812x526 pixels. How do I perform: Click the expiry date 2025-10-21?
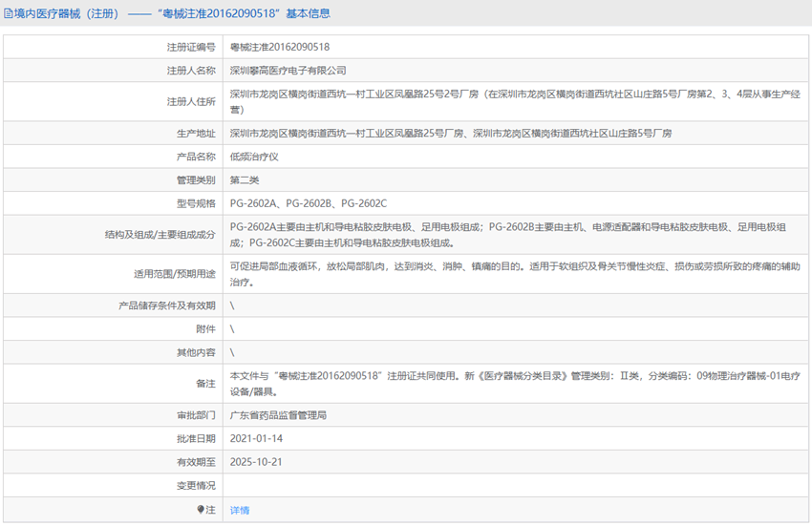pos(257,462)
